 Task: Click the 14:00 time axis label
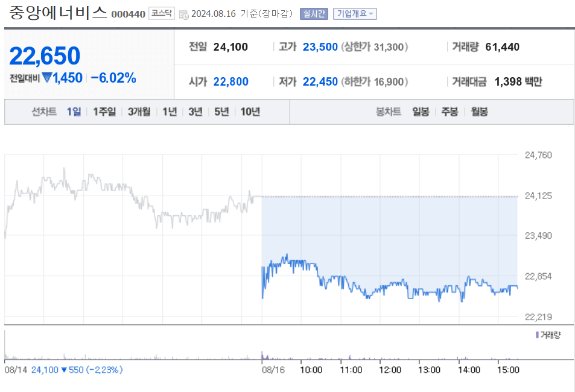469,370
